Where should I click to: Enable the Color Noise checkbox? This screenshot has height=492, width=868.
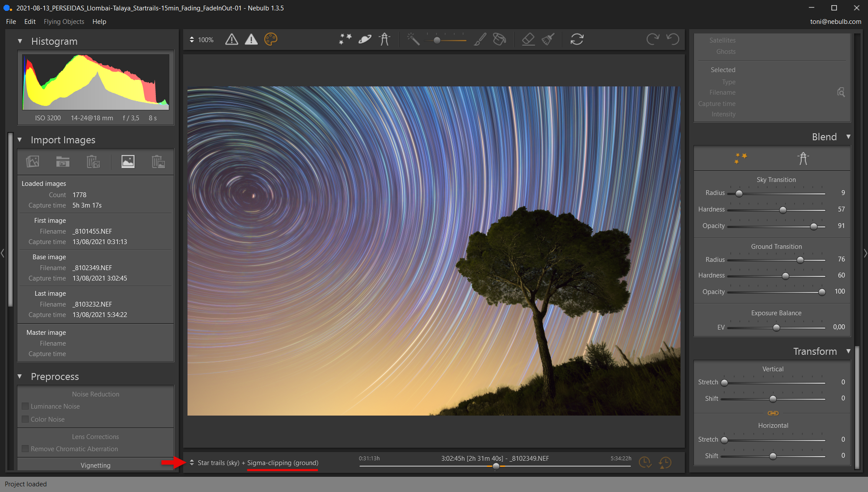click(25, 419)
